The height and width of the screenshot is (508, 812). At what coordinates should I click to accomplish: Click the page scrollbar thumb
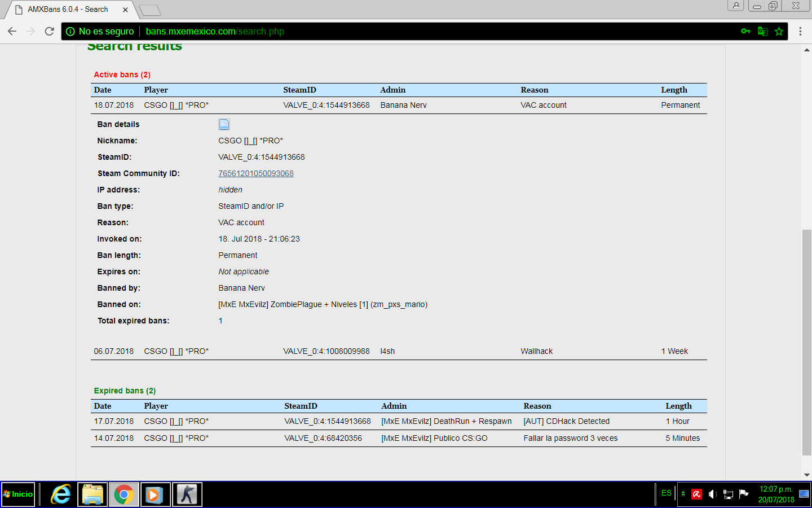806,342
